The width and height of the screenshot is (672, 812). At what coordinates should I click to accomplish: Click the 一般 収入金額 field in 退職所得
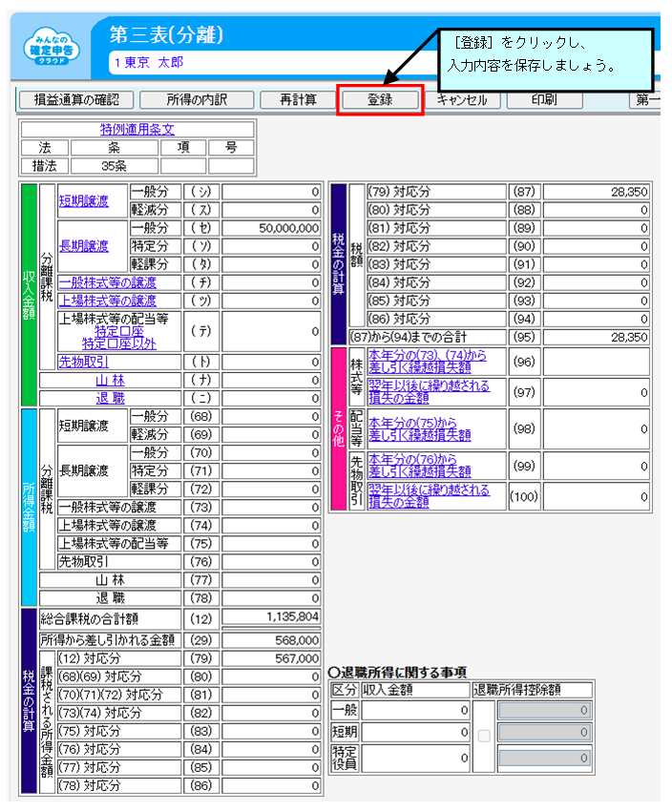[415, 710]
